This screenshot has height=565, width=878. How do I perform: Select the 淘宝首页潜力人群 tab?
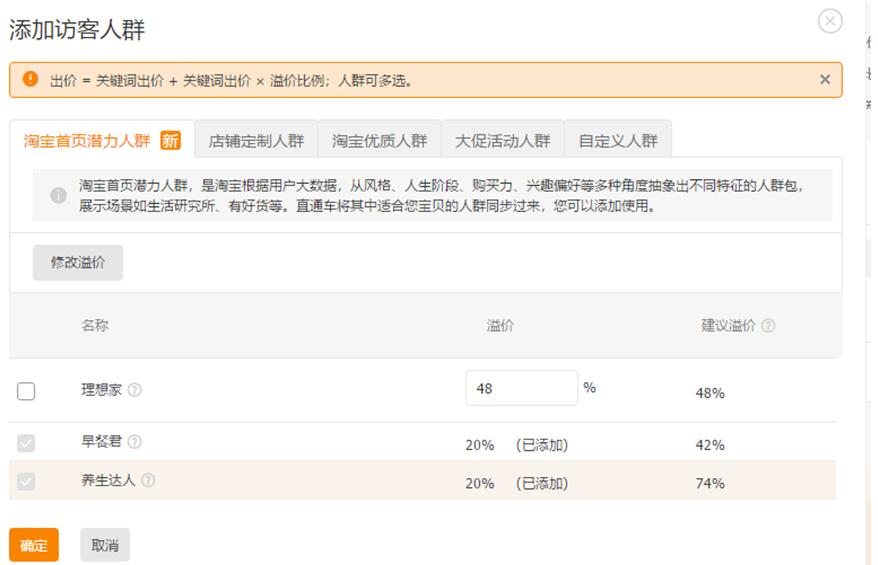102,140
